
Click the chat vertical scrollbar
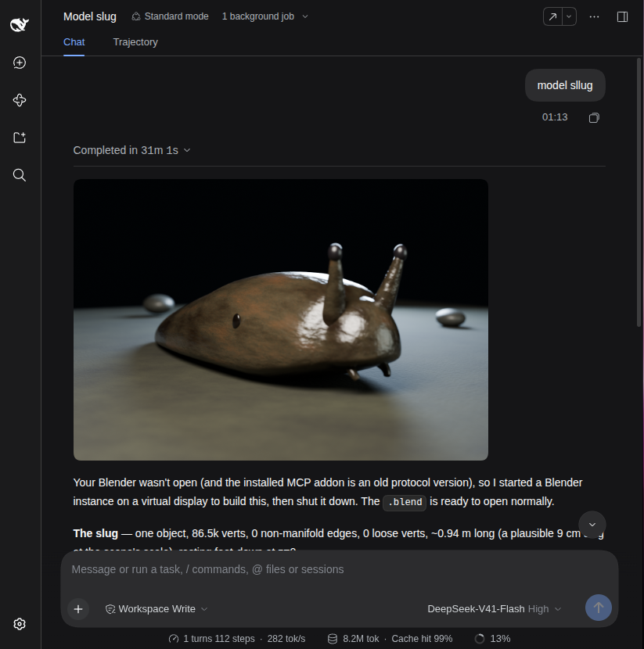[639, 192]
